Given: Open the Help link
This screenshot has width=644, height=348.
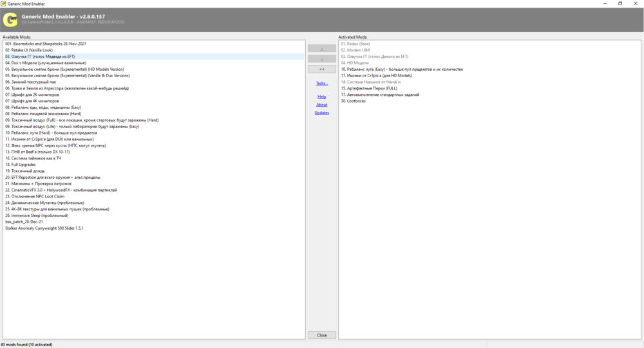Looking at the screenshot, I should 321,96.
